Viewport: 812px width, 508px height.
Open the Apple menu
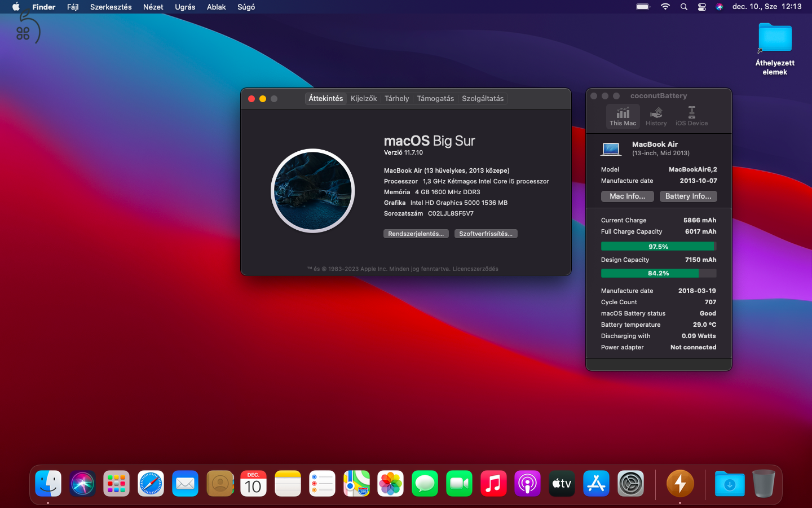[16, 7]
